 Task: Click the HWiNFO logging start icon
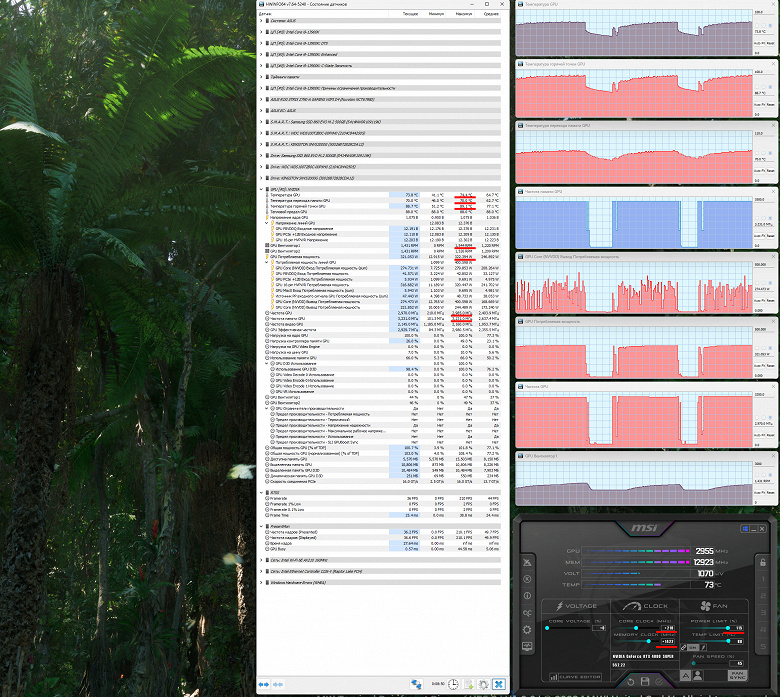click(x=469, y=685)
